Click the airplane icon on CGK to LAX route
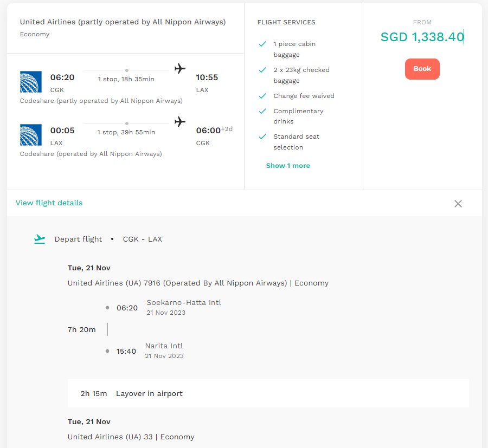This screenshot has height=448, width=488. coord(180,68)
